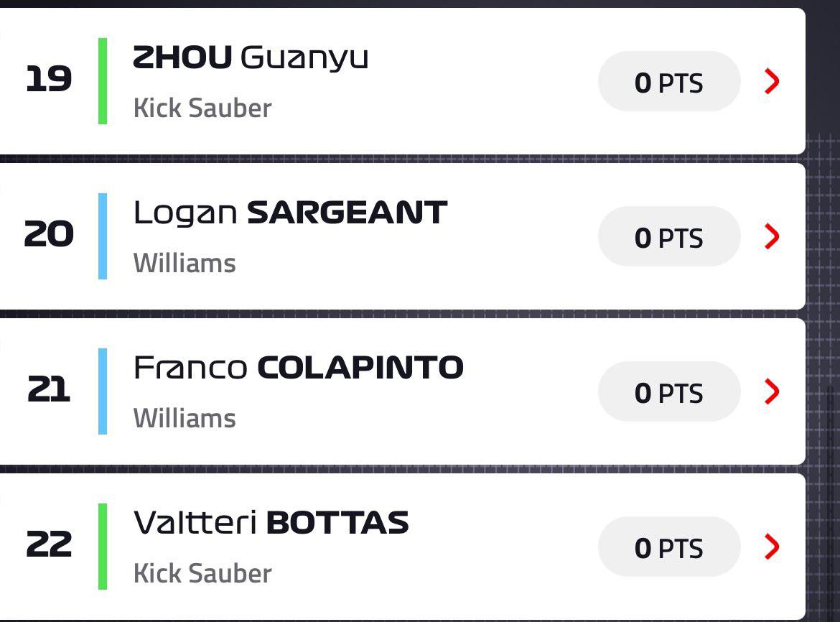
Task: Select position number 21 standing
Action: (49, 389)
